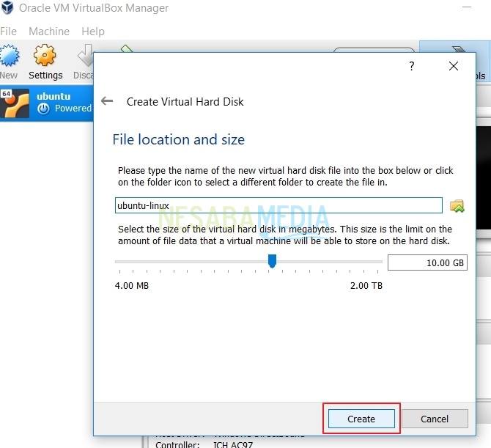
Task: Open the Machine menu
Action: pos(49,32)
